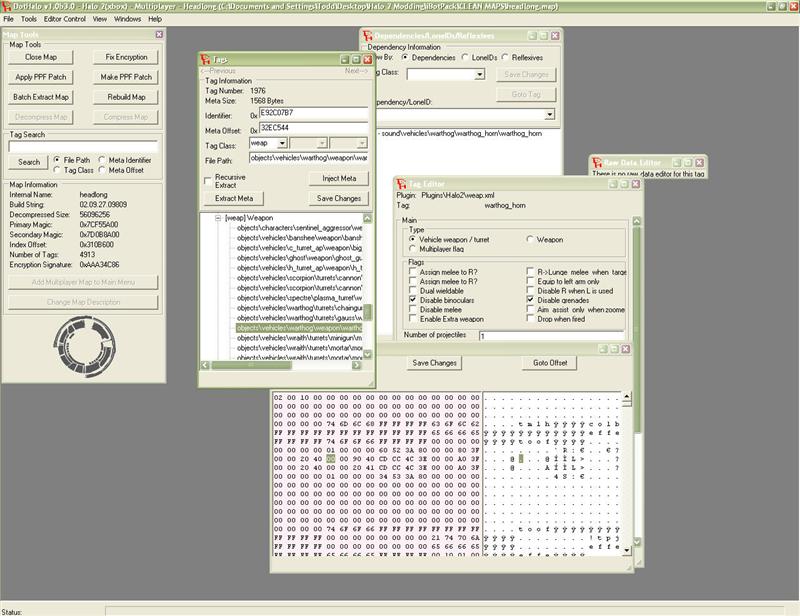Open the Help menu
This screenshot has height=616, width=800.
click(x=155, y=19)
